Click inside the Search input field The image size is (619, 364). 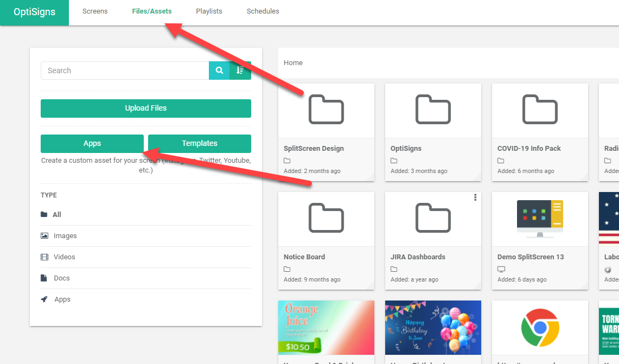pos(125,71)
